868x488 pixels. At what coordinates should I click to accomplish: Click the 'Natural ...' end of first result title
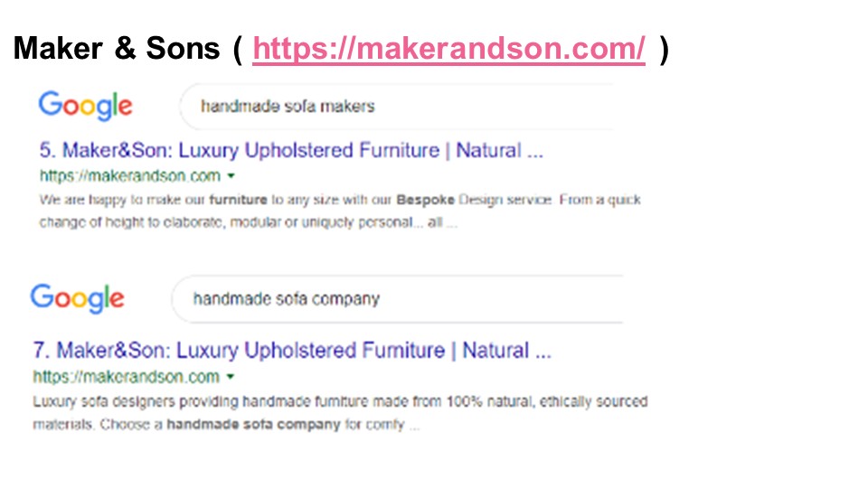click(499, 151)
